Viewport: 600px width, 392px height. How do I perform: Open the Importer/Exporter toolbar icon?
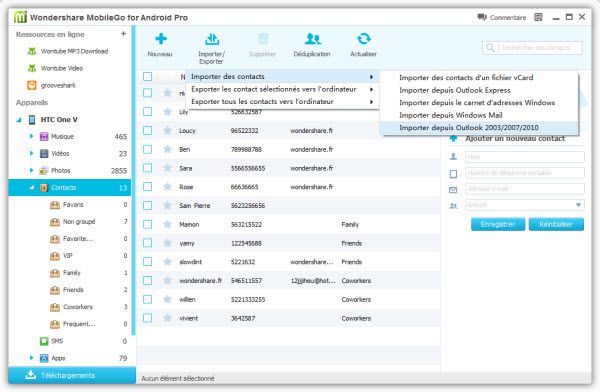point(212,39)
